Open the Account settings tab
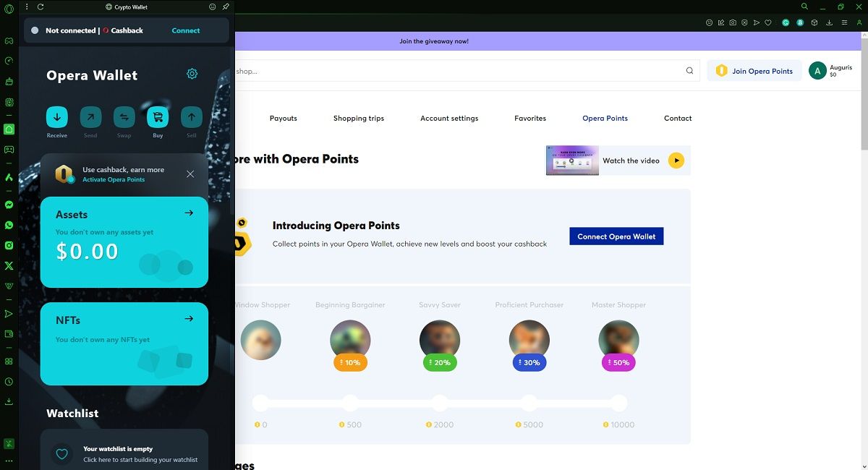The width and height of the screenshot is (868, 470). (449, 118)
